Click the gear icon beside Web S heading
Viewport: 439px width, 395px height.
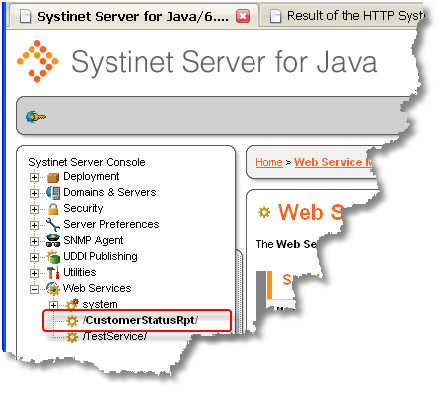click(264, 212)
